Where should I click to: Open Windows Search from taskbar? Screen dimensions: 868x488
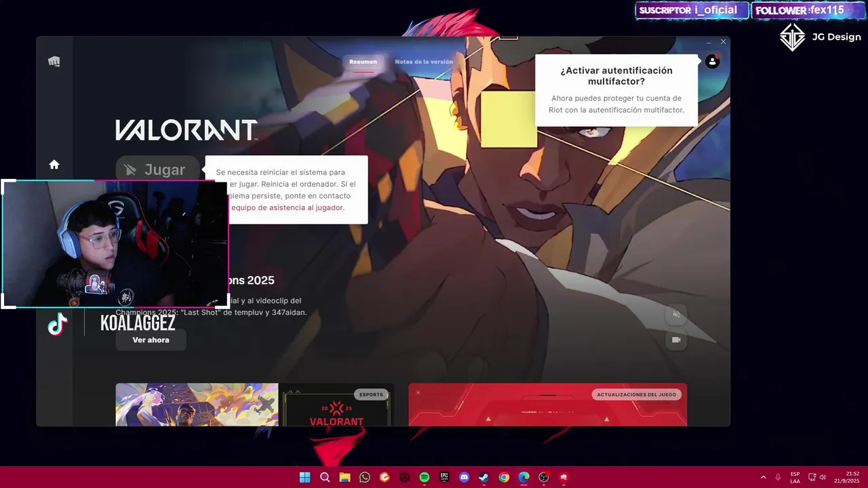(325, 477)
